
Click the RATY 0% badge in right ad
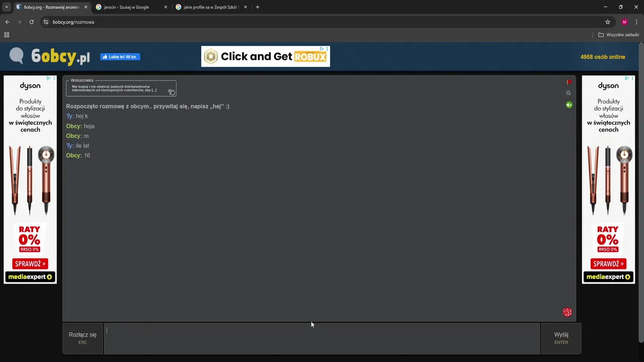pyautogui.click(x=608, y=238)
